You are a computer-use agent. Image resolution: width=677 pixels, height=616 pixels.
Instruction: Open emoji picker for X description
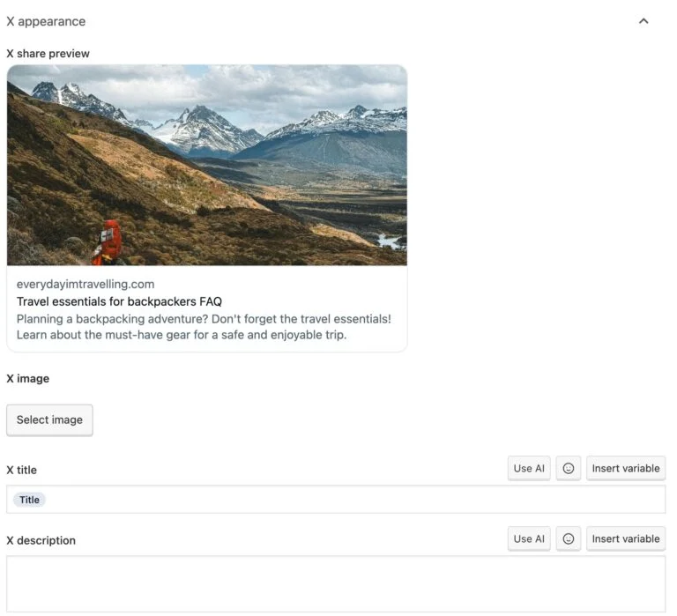click(x=569, y=538)
